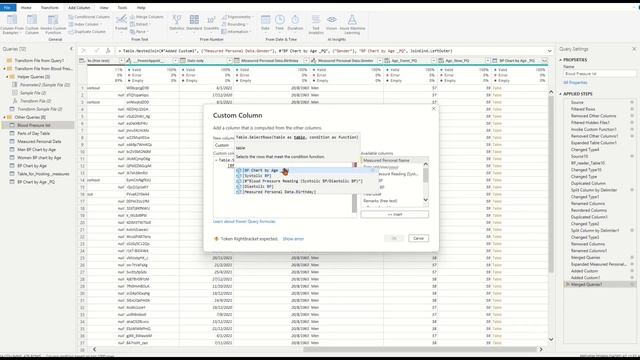The width and height of the screenshot is (640, 360).
Task: Click the Insert button under Available columns
Action: click(395, 214)
